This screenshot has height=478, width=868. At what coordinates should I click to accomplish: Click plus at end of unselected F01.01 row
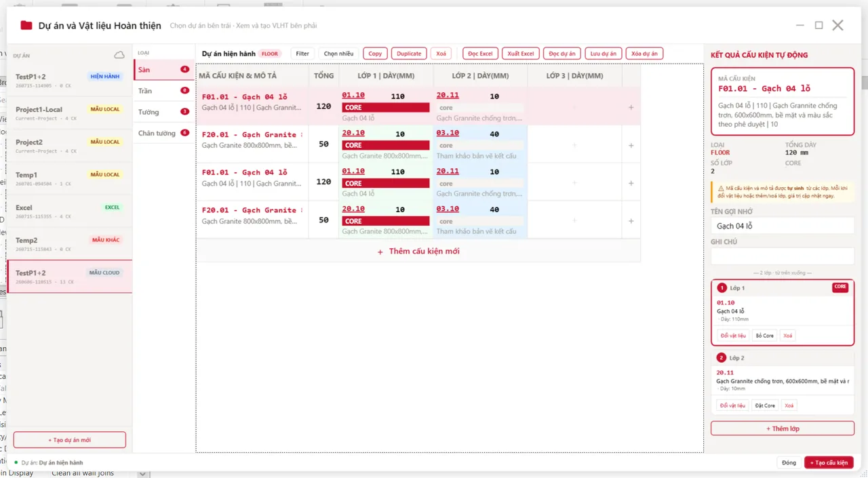[x=631, y=183]
